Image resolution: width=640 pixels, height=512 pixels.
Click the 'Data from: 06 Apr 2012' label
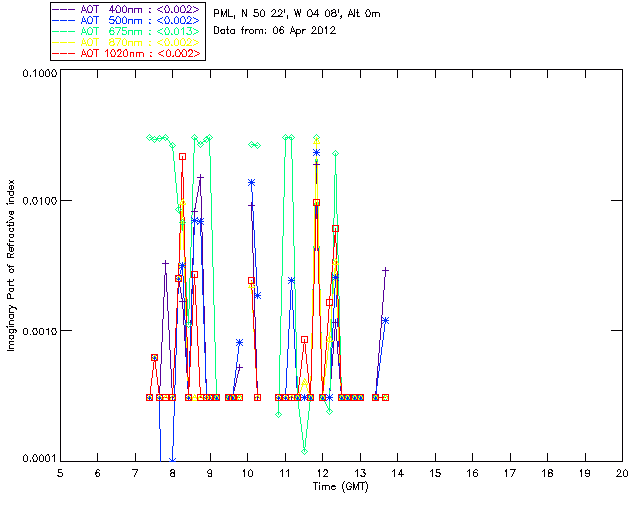point(277,31)
